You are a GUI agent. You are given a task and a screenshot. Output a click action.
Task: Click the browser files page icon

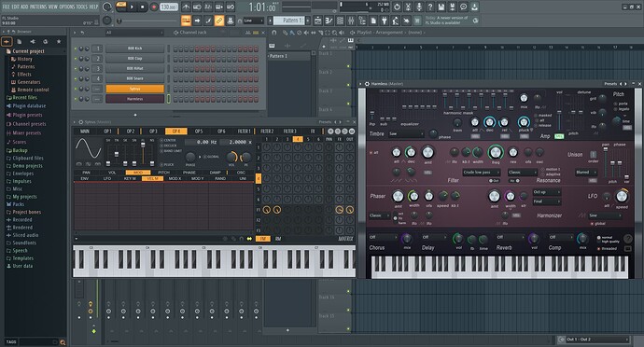click(x=20, y=41)
